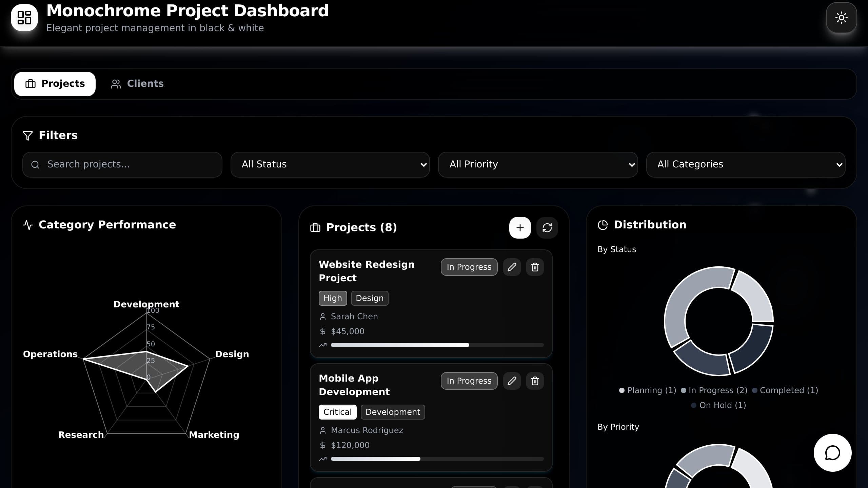Focus the Search projects field
868x488 pixels.
tap(122, 165)
